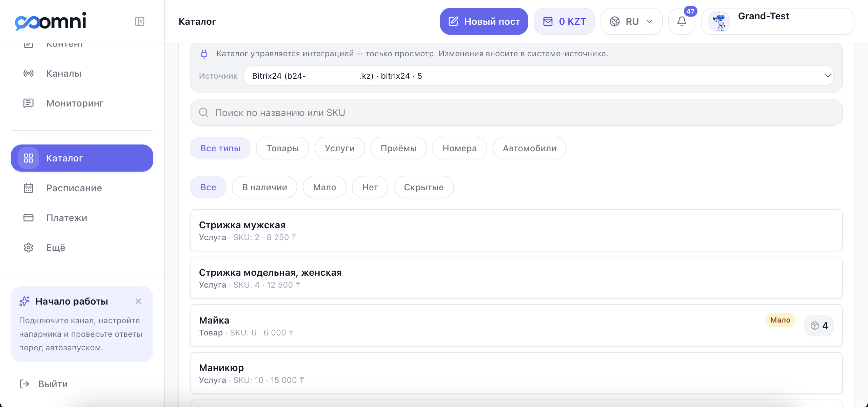Viewport: 868px width, 407px height.
Task: Click the gear icon beside Ещё
Action: click(x=28, y=248)
